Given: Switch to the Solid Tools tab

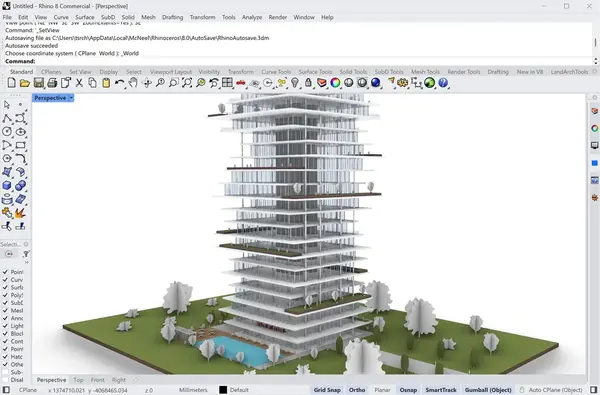Looking at the screenshot, I should [x=353, y=72].
